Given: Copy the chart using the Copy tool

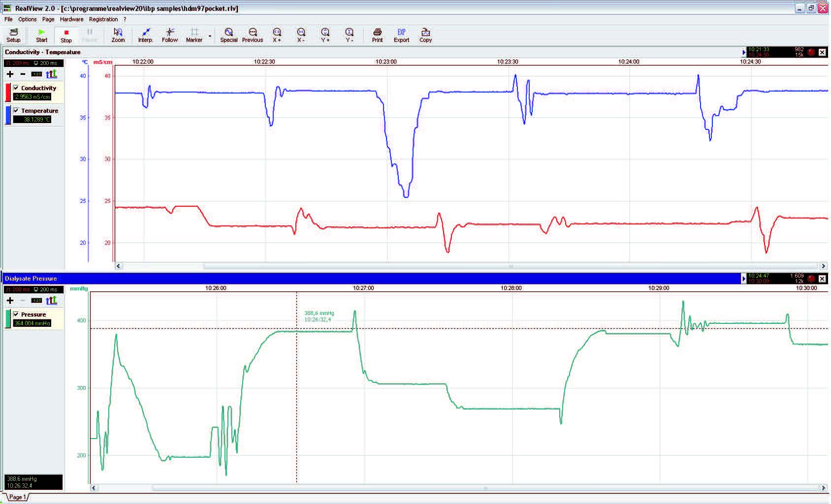Looking at the screenshot, I should pos(425,35).
